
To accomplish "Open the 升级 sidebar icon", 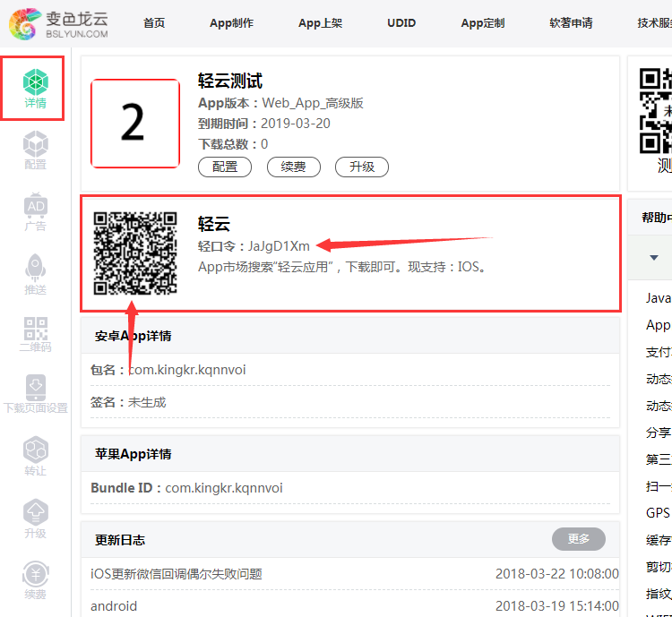I will [x=35, y=518].
